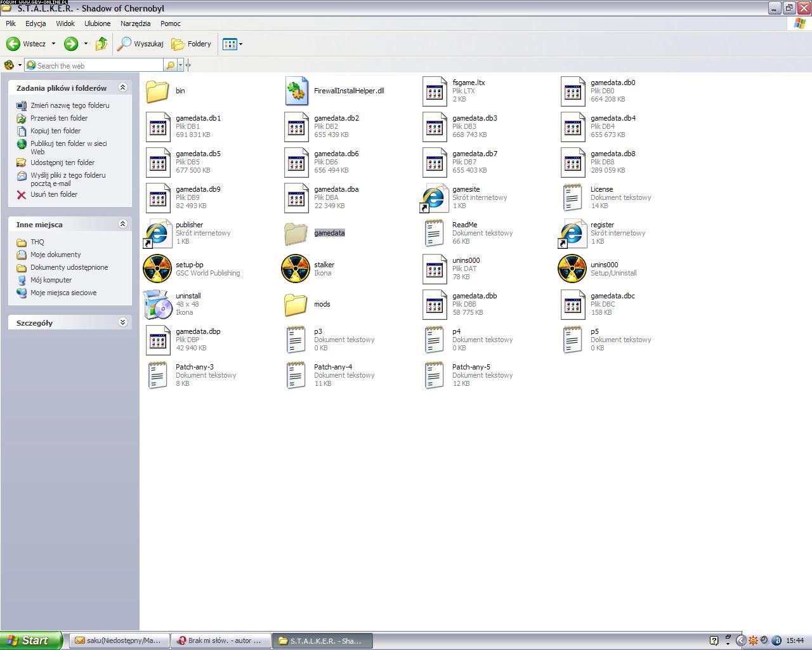Collapse the Zadania plików i folderów panel
Viewport: 812px width, 650px height.
tap(123, 88)
